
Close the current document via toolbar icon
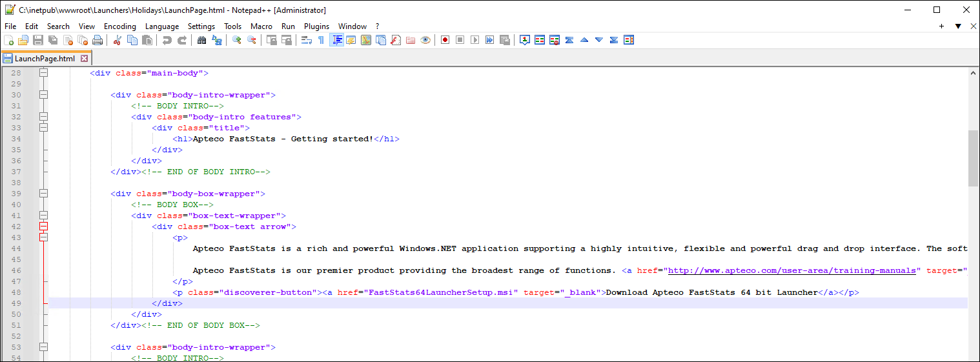click(68, 40)
